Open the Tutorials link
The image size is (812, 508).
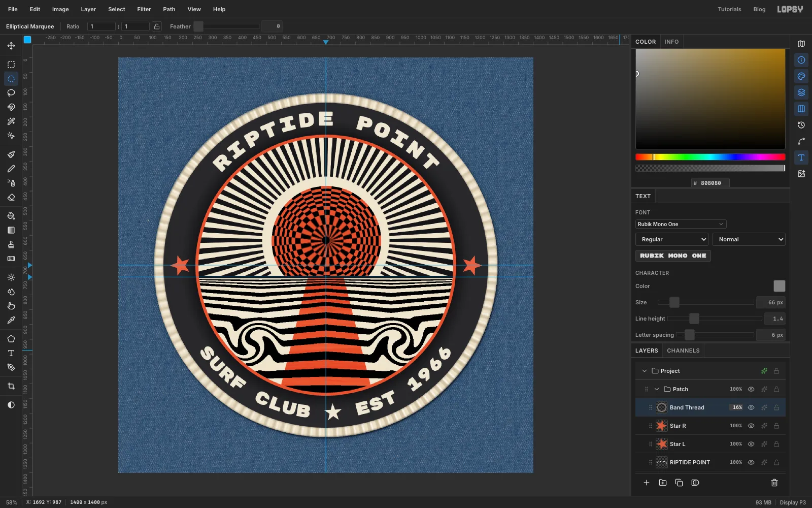[729, 9]
